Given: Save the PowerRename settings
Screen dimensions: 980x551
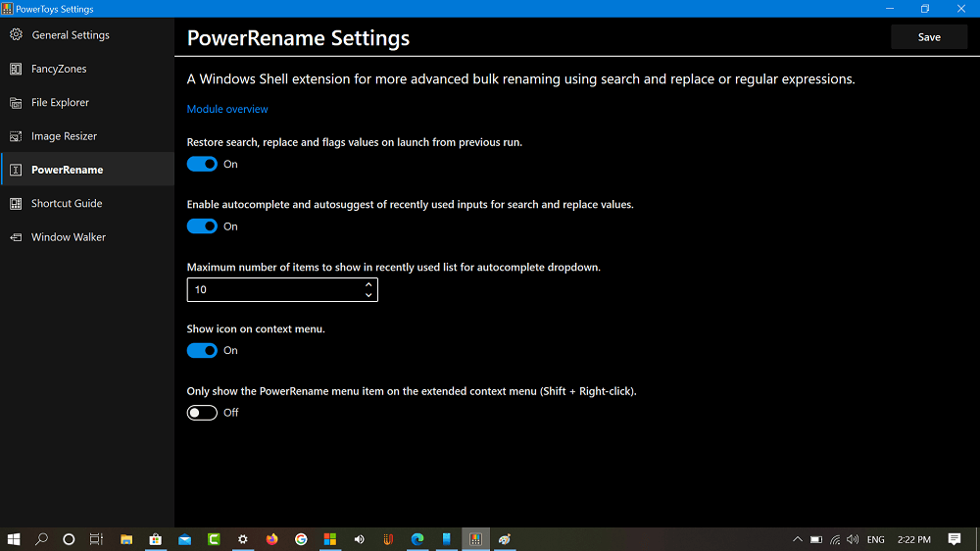Looking at the screenshot, I should [929, 37].
